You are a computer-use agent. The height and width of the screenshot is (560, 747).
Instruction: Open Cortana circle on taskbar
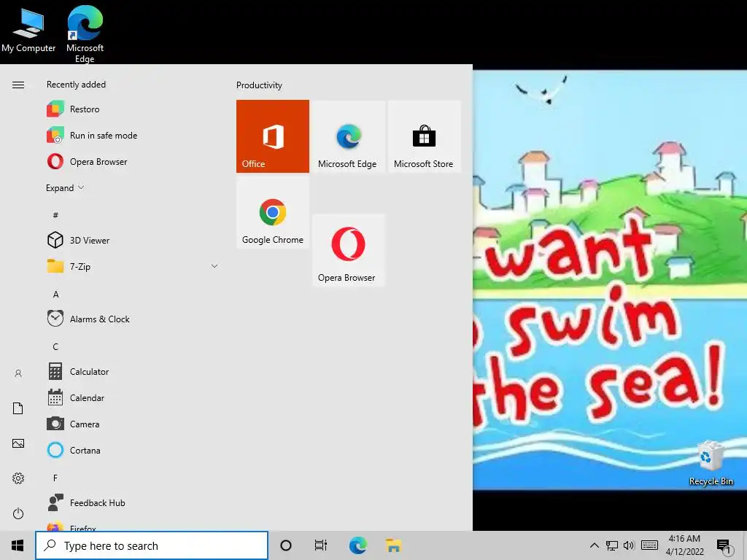coord(286,545)
